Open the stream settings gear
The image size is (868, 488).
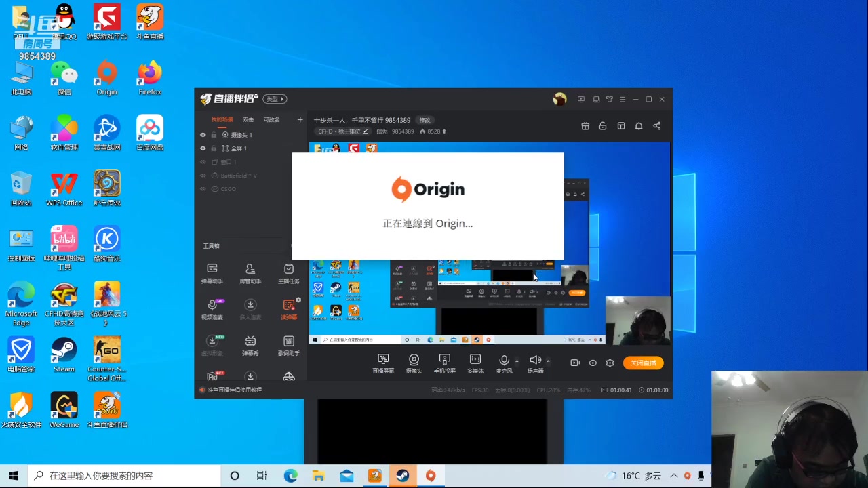[610, 363]
